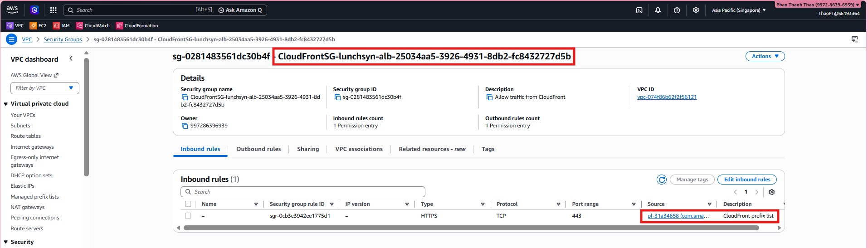The image size is (868, 248).
Task: Expand the Filter by VPC dropdown
Action: point(44,88)
